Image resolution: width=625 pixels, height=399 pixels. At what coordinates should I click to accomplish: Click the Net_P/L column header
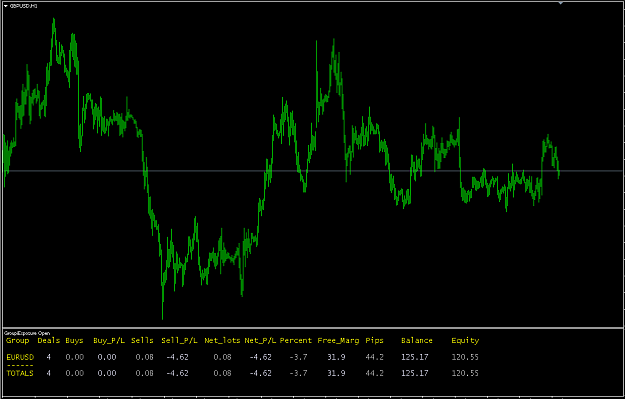(x=260, y=341)
